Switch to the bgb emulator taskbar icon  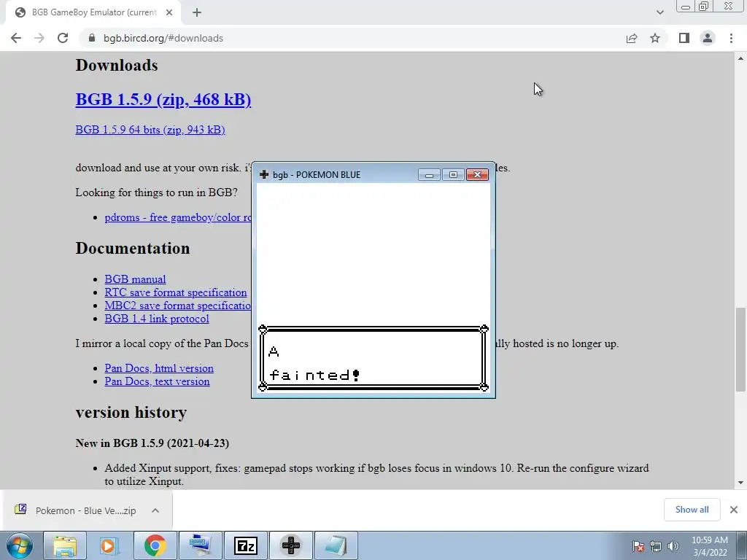click(x=291, y=545)
